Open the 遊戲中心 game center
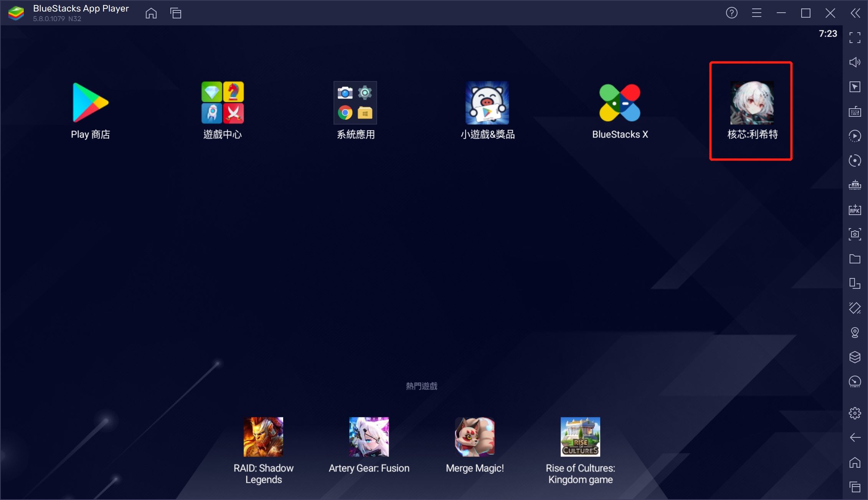This screenshot has width=868, height=500. tap(223, 110)
